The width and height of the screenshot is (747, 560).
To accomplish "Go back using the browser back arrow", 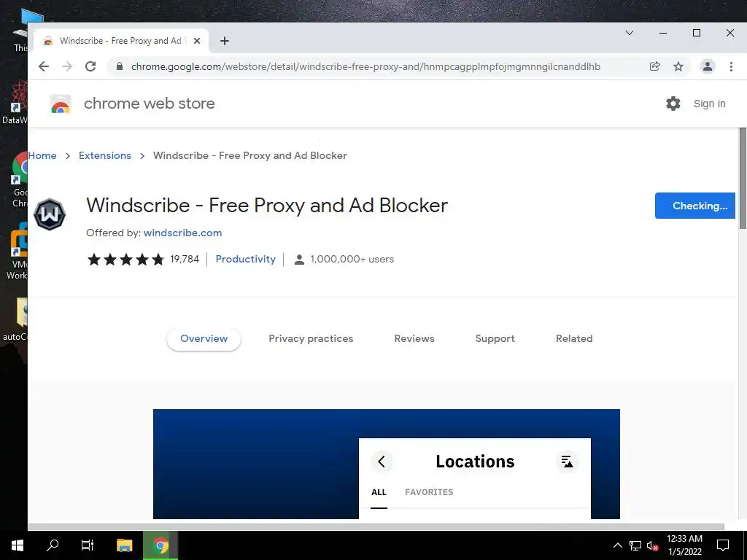I will 44,66.
